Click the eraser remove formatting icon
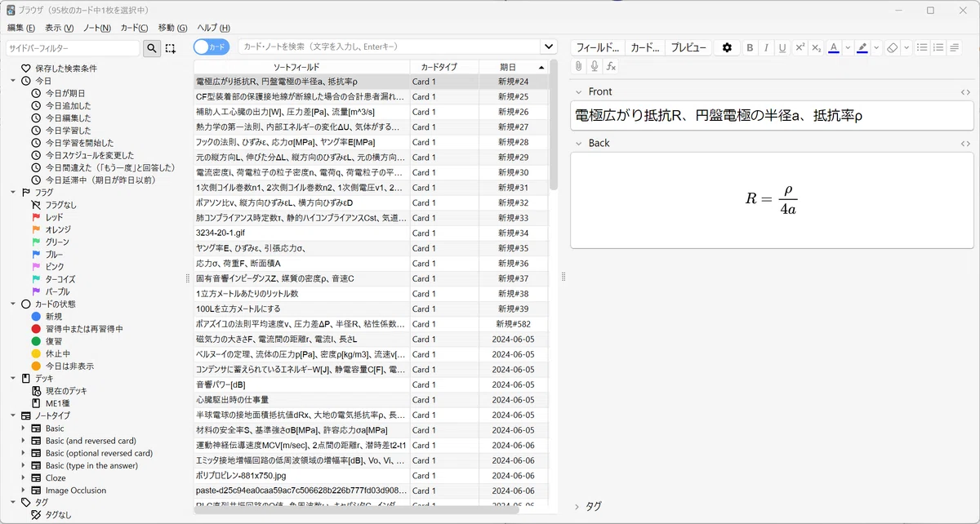This screenshot has height=524, width=980. click(892, 47)
